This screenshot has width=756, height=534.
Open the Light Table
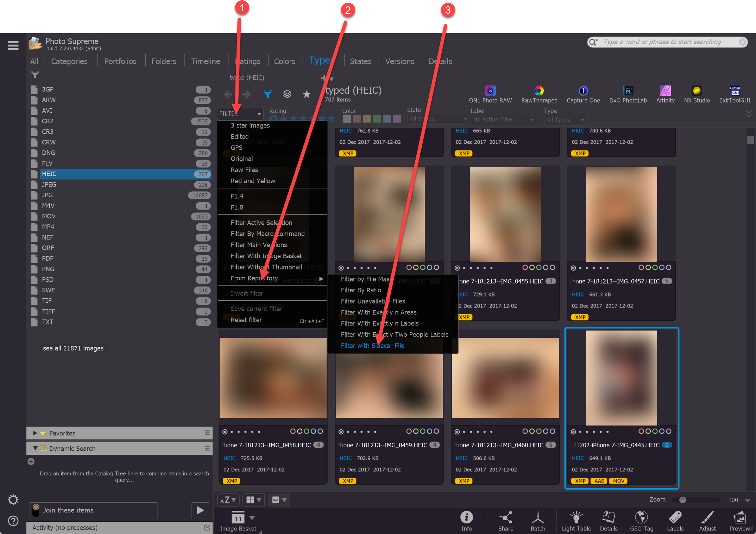coord(577,521)
